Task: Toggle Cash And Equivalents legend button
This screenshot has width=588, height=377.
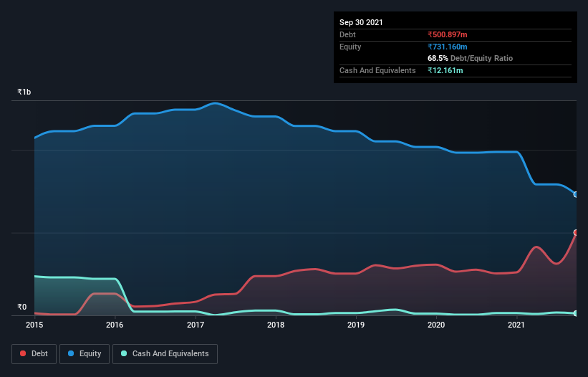Action: coord(165,354)
